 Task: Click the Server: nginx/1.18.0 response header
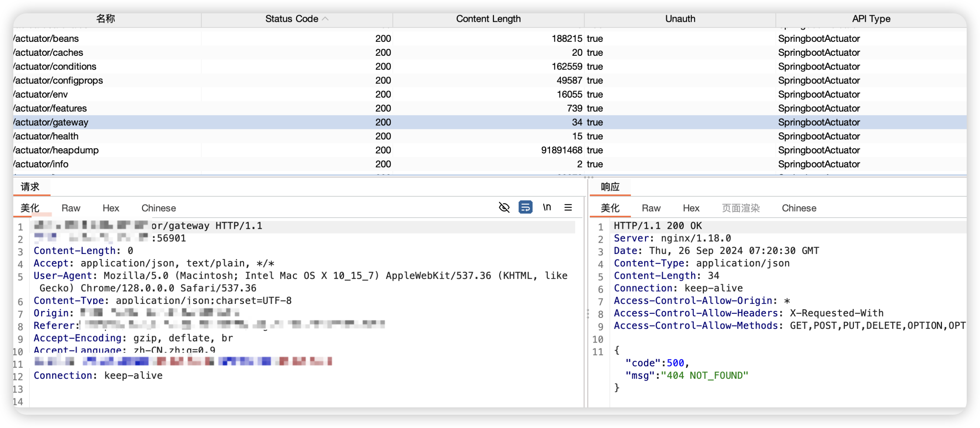click(x=672, y=238)
